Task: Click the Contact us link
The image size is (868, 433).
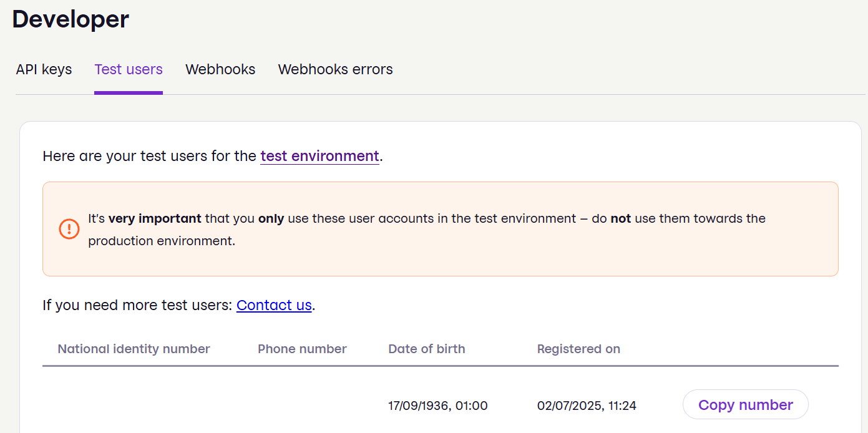Action: point(274,305)
